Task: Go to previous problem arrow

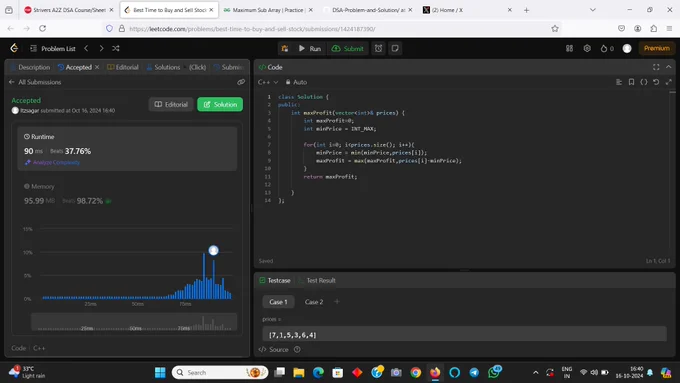Action: pos(86,49)
